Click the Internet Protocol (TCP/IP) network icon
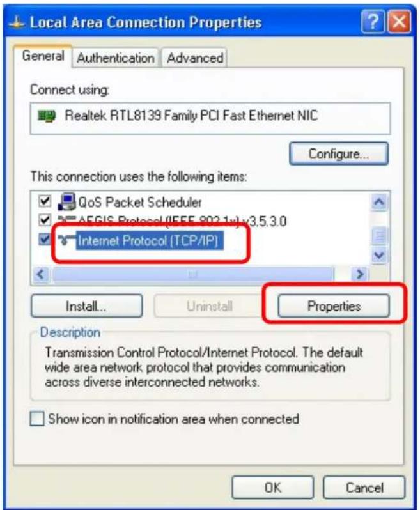The height and width of the screenshot is (510, 420). [66, 240]
